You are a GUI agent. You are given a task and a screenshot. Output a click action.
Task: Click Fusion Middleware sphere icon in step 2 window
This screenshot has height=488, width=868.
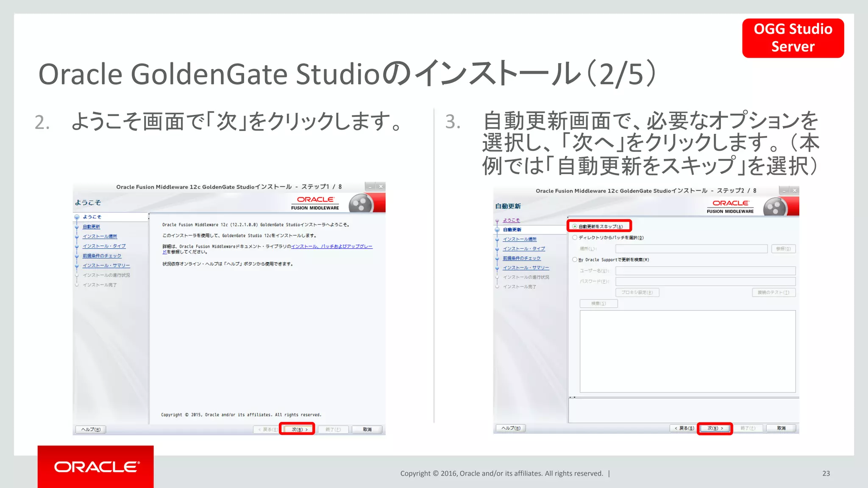pyautogui.click(x=775, y=207)
